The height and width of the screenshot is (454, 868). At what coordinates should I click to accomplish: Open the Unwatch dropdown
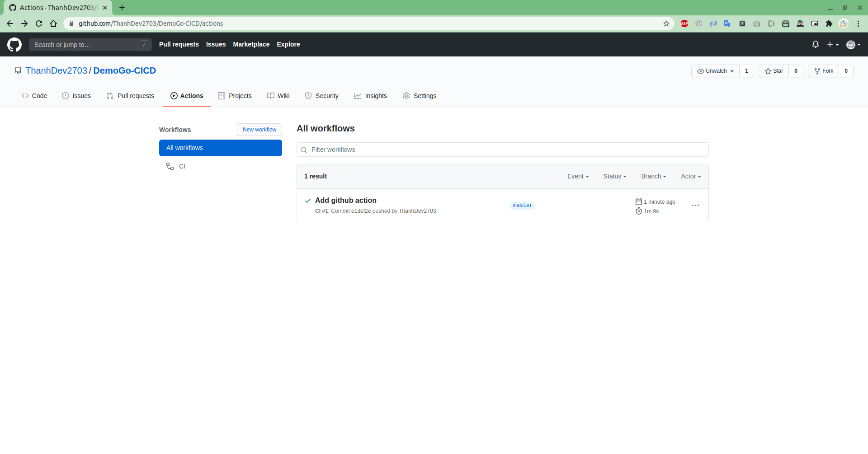coord(715,71)
